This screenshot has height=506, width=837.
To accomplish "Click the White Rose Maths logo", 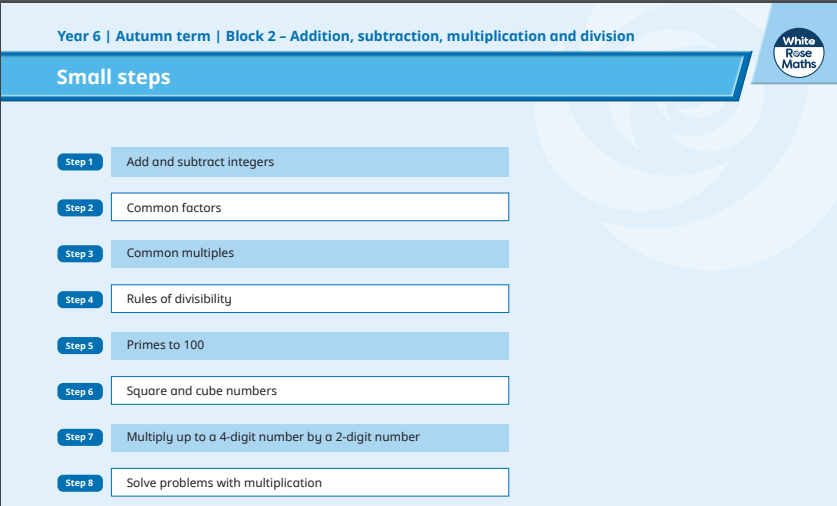I will [799, 52].
